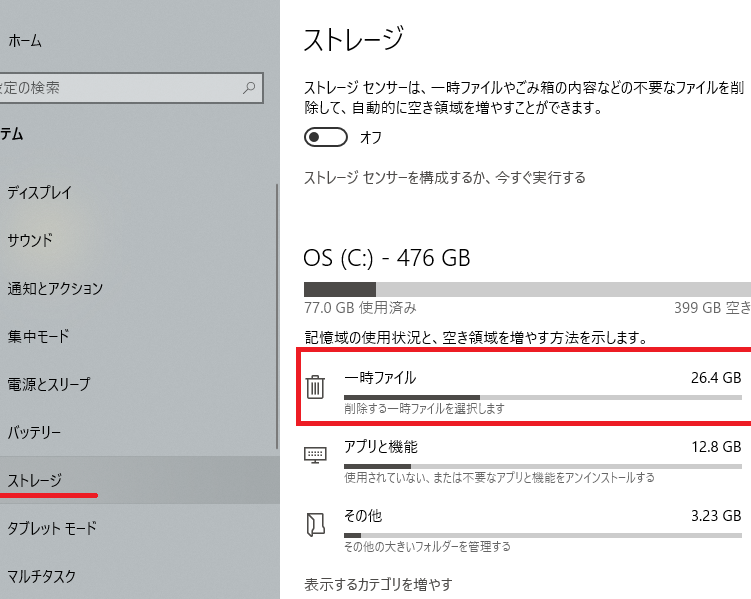Open the ストレージ センサーを構成するか、今すぐ実行する link
Screen dimensions: 751x599
pos(444,177)
